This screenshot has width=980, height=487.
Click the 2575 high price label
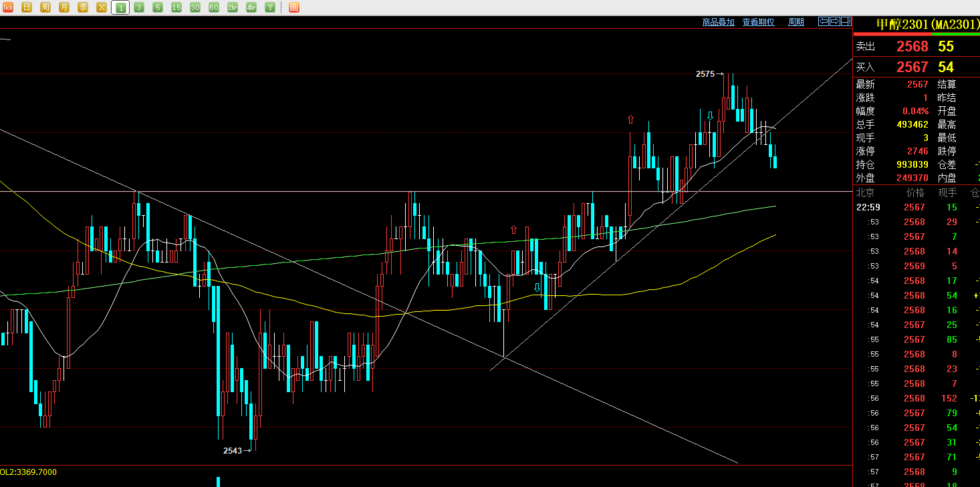(705, 74)
